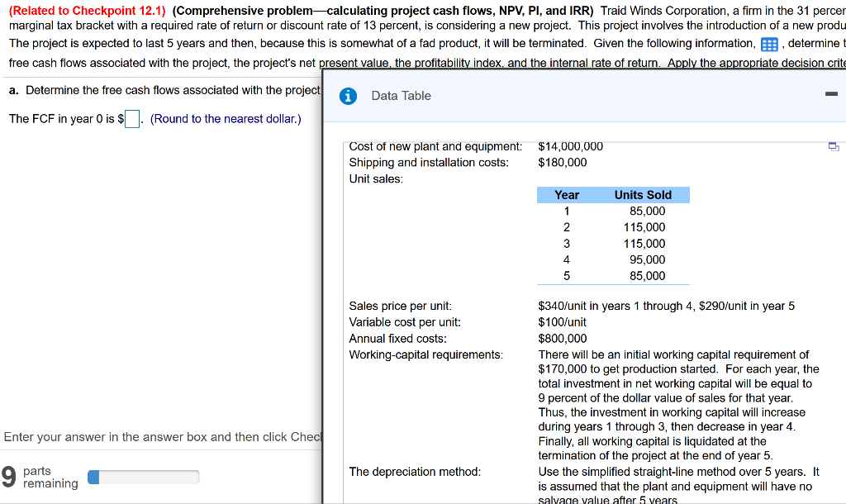
Task: Click the year 1 units sold value 85,000
Action: click(646, 211)
